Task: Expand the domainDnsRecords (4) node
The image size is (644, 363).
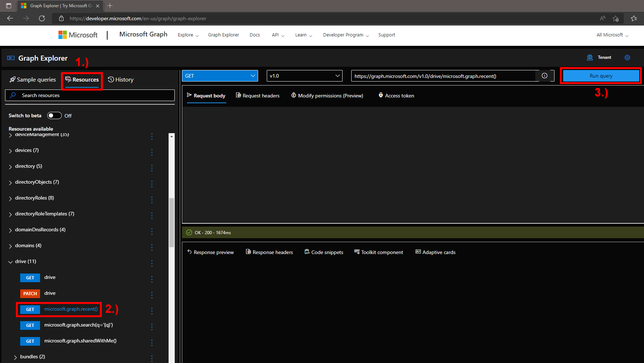Action: click(x=10, y=230)
